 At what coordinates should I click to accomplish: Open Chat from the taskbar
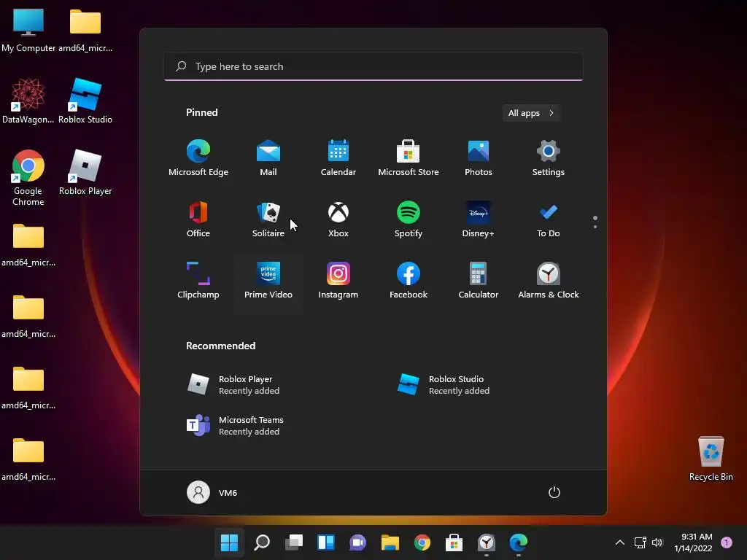click(357, 542)
